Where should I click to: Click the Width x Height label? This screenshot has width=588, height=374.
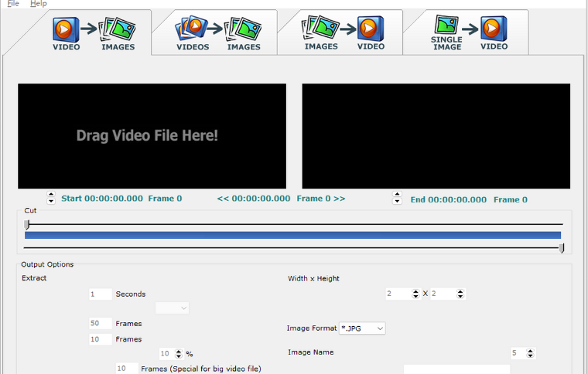tap(313, 278)
